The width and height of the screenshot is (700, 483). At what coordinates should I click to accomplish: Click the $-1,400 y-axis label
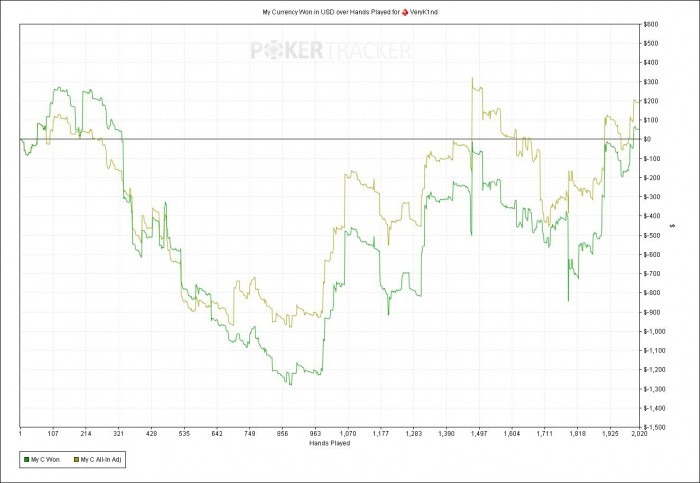click(654, 408)
